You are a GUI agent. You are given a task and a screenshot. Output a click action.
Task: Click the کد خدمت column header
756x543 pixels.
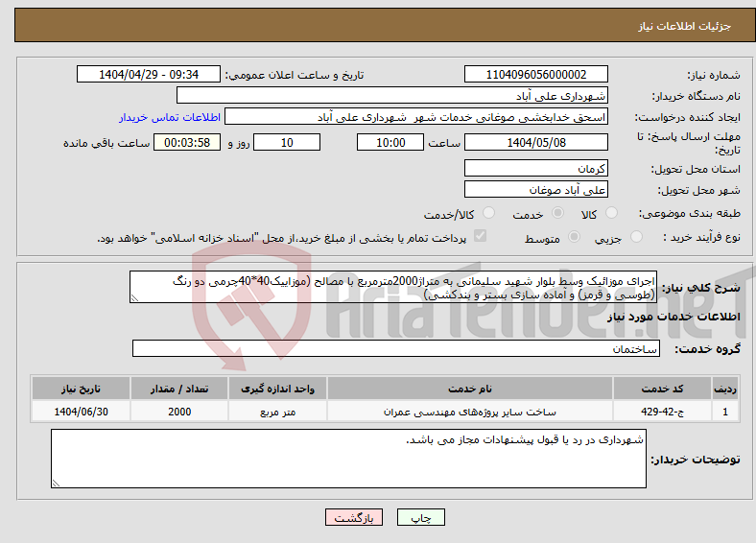pos(663,389)
